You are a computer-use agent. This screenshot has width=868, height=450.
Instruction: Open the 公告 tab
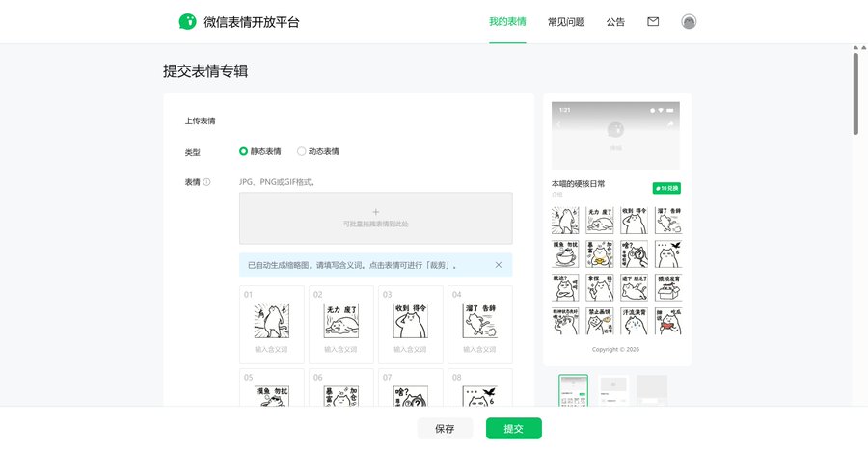(615, 22)
